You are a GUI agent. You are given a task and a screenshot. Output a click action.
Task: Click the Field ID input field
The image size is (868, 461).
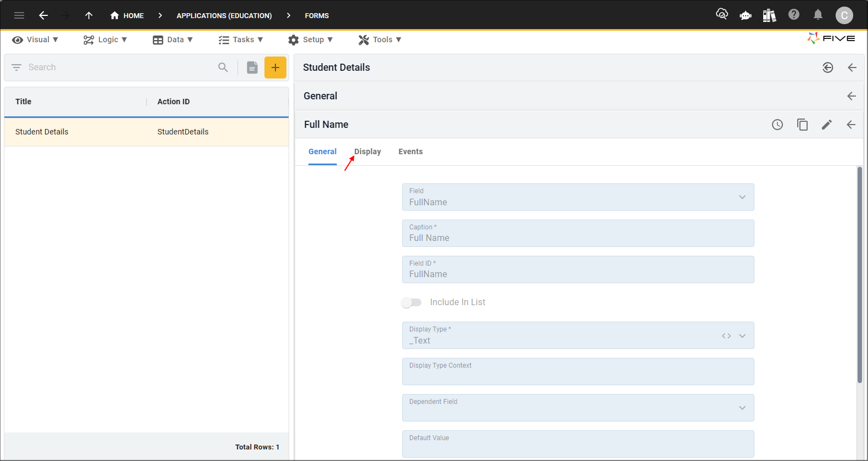coord(578,269)
